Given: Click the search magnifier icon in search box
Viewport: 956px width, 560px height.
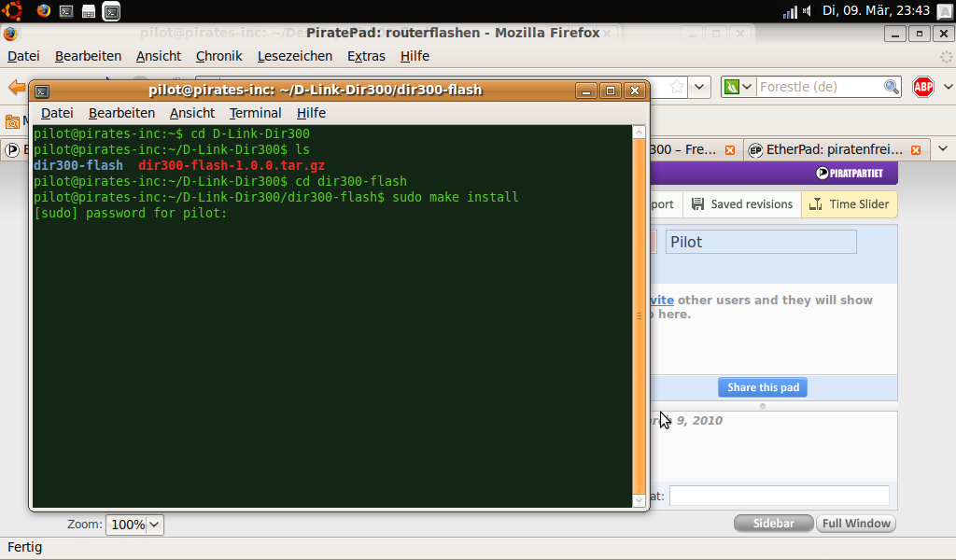Looking at the screenshot, I should [892, 87].
